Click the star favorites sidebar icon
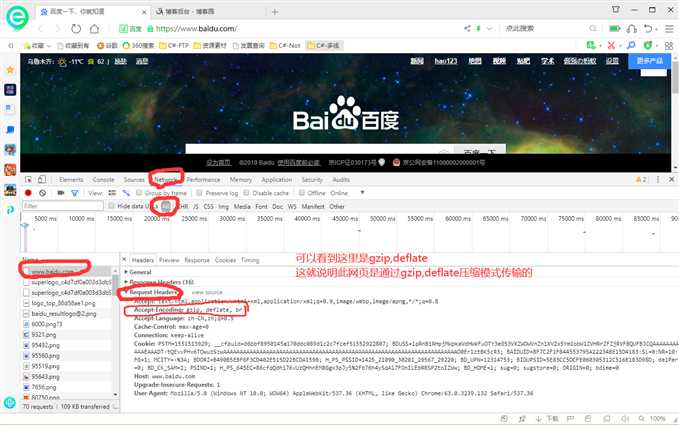This screenshot has height=425, width=679. (10, 69)
